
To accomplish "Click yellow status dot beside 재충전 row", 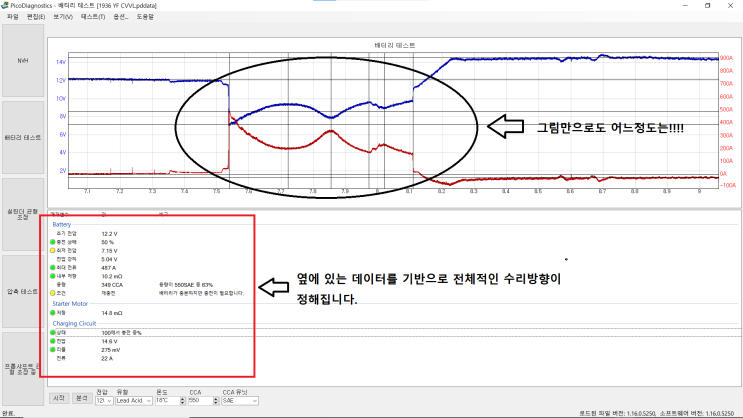I will click(x=53, y=293).
